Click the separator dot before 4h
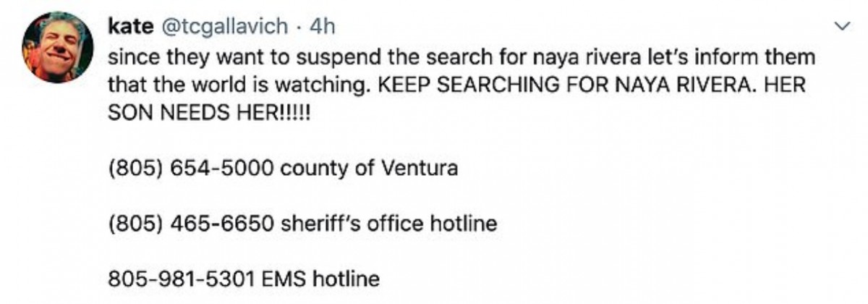Image resolution: width=868 pixels, height=304 pixels. [x=301, y=28]
